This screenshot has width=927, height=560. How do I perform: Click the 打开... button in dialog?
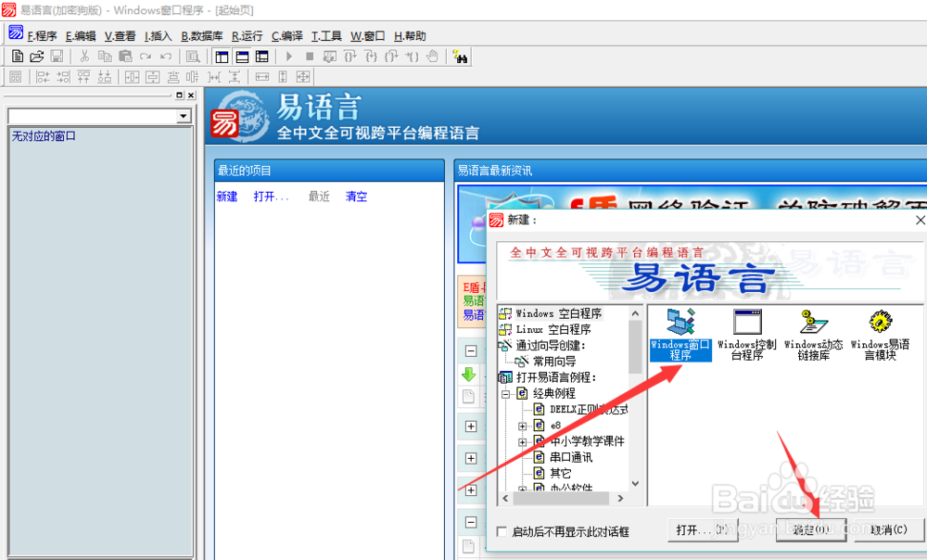tap(703, 529)
